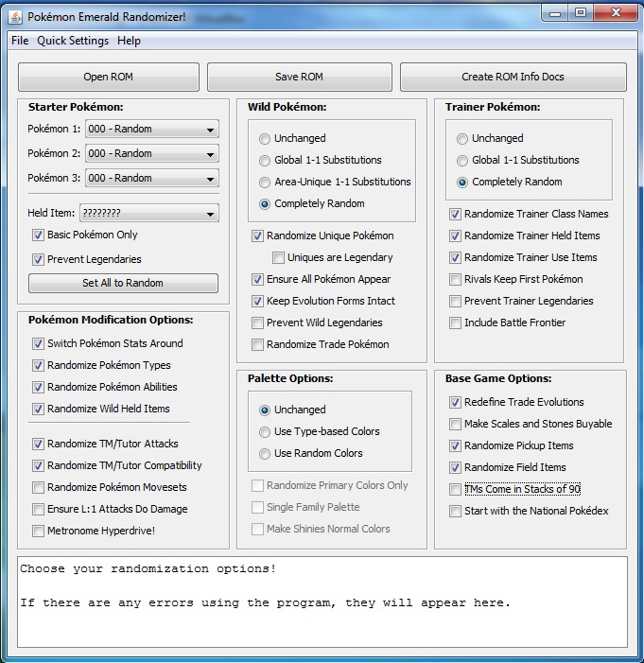644x663 pixels.
Task: Click Create ROM Info Docs button
Action: pyautogui.click(x=513, y=77)
